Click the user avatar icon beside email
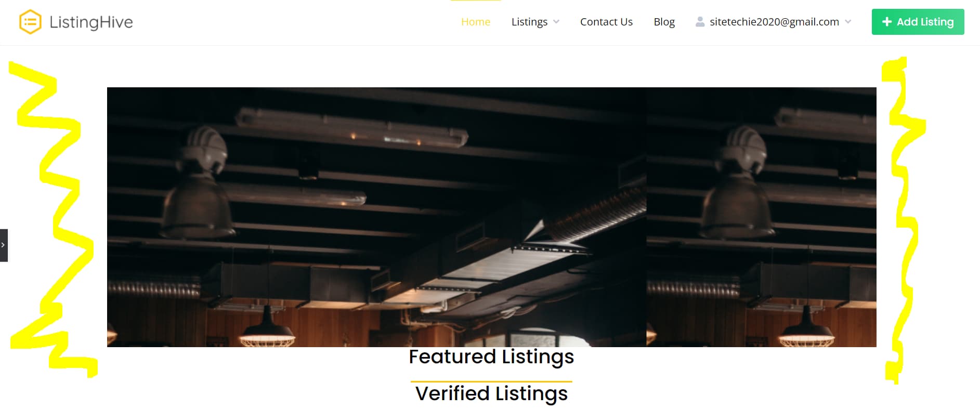980x409 pixels. (700, 22)
